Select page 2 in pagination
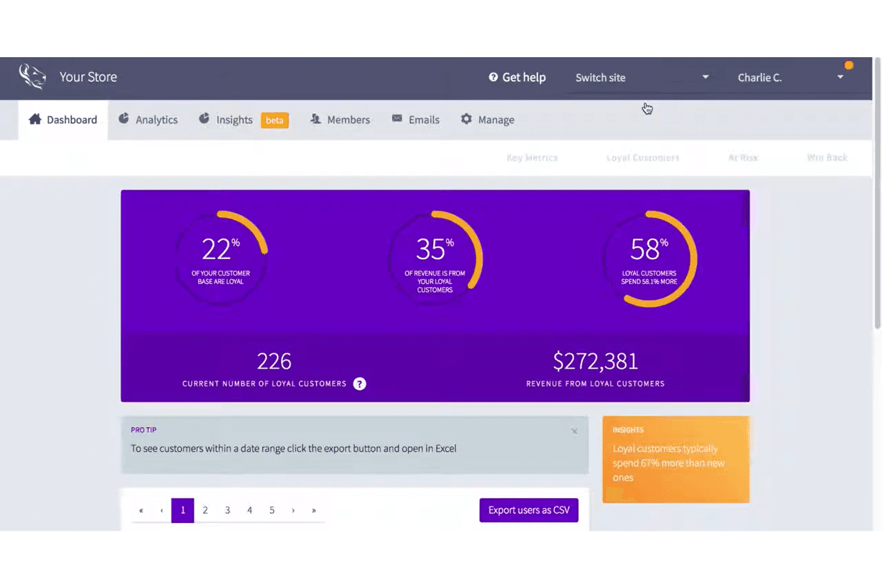This screenshot has width=882, height=588. pos(205,511)
